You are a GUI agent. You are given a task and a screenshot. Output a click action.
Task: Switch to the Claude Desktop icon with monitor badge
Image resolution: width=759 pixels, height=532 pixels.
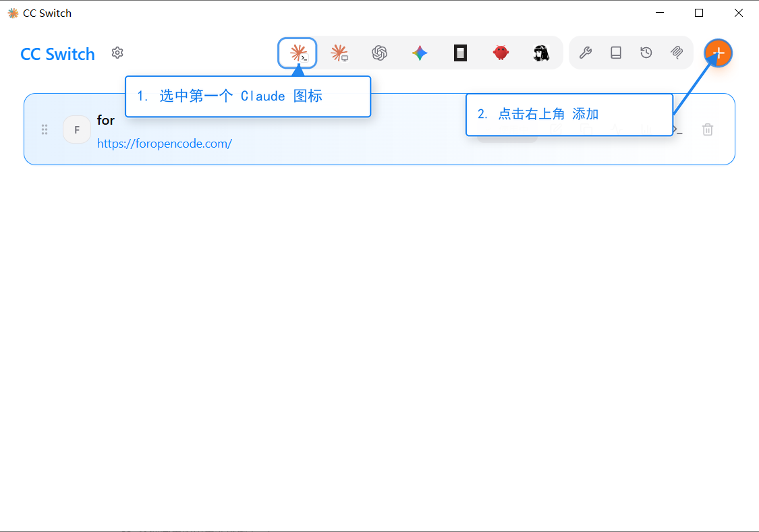[339, 53]
